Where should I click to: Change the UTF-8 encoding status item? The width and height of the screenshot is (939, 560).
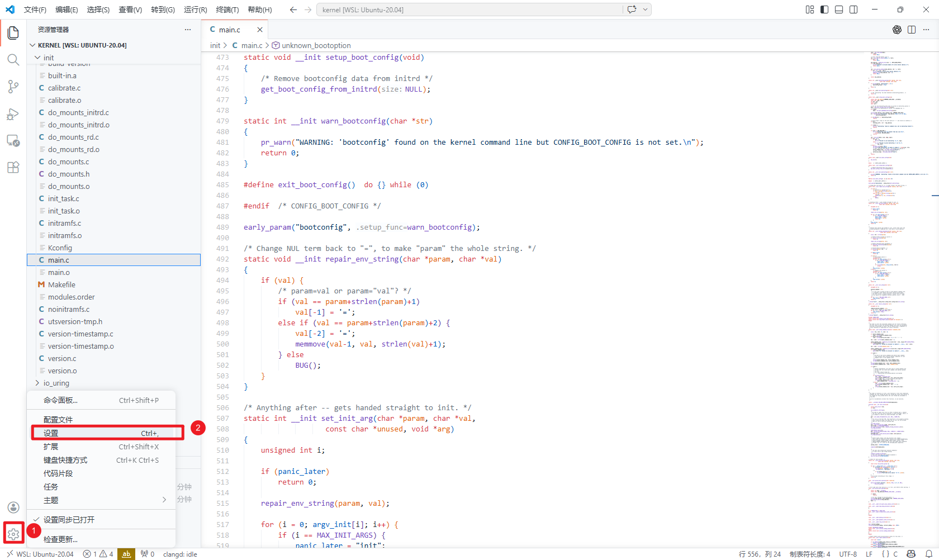click(848, 554)
